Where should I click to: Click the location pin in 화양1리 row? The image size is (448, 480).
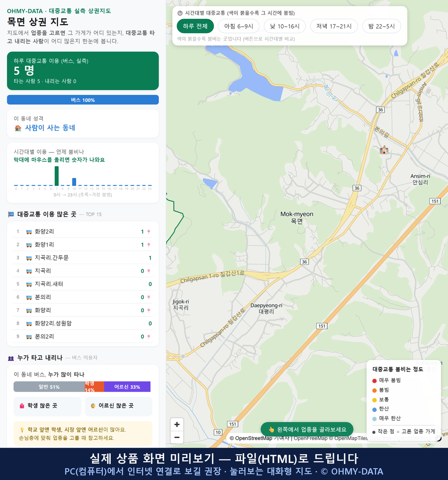(149, 245)
